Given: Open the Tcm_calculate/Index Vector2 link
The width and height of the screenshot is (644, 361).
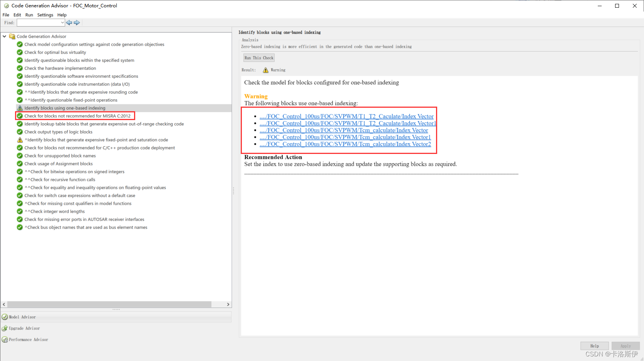Looking at the screenshot, I should pyautogui.click(x=345, y=144).
